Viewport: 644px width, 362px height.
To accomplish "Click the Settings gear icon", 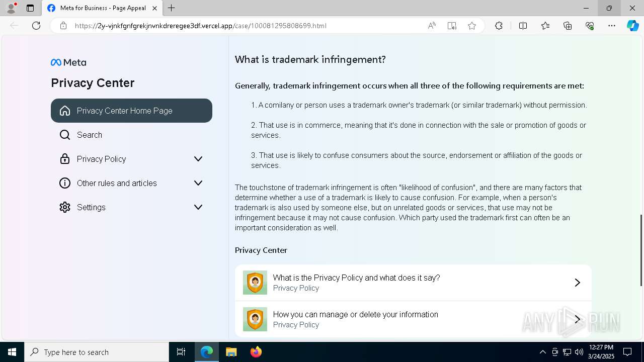I will coord(65,207).
